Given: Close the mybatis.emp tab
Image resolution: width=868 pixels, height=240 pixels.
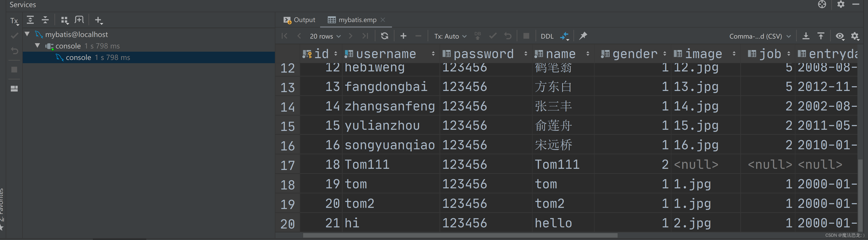Looking at the screenshot, I should (383, 20).
